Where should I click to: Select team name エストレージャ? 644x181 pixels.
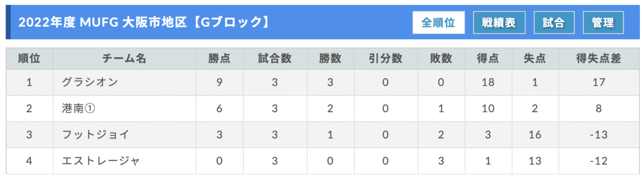coord(100,161)
